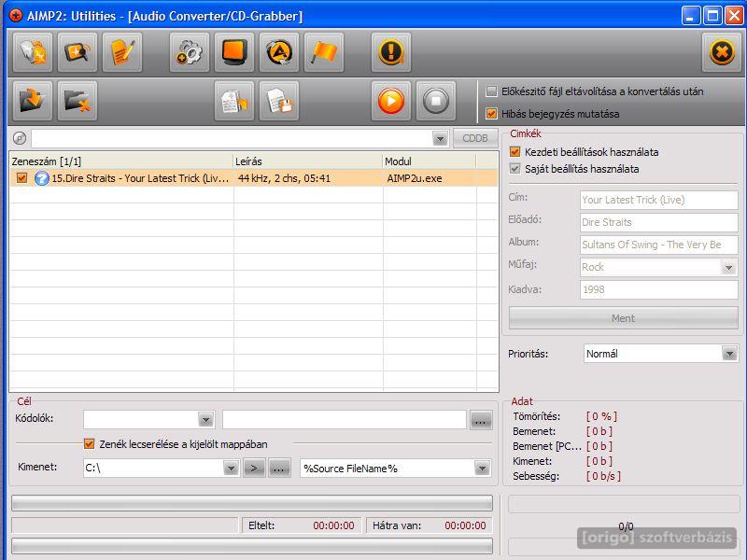Maximize the AIMP2 Utilities window
The image size is (747, 560).
click(x=712, y=16)
